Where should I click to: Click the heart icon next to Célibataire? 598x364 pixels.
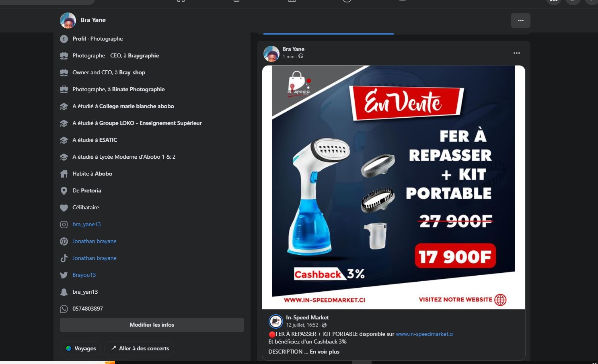pos(64,208)
